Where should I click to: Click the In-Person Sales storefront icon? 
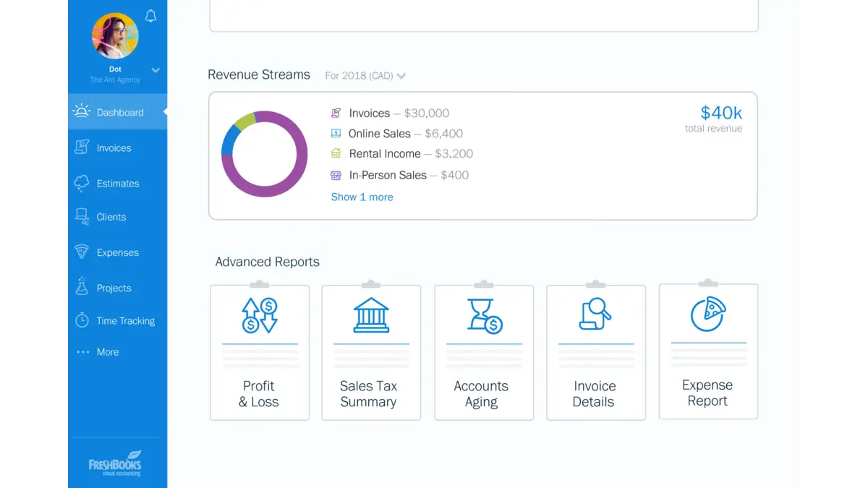point(336,175)
